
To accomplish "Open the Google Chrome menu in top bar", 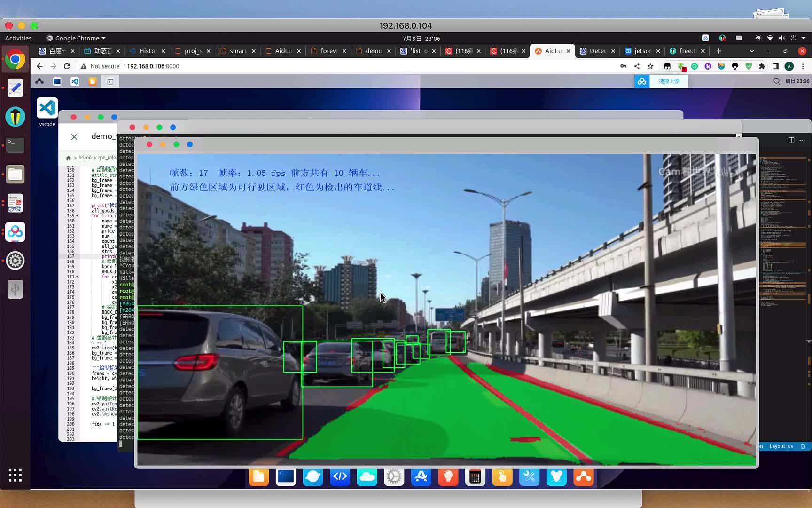I will 75,38.
